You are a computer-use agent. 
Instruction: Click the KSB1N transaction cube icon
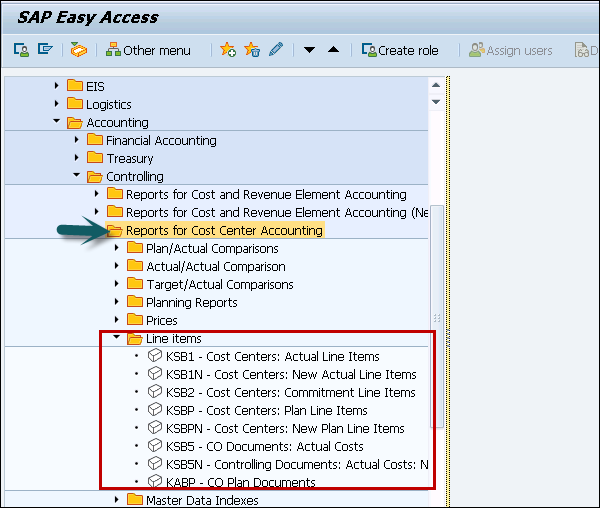pos(155,373)
